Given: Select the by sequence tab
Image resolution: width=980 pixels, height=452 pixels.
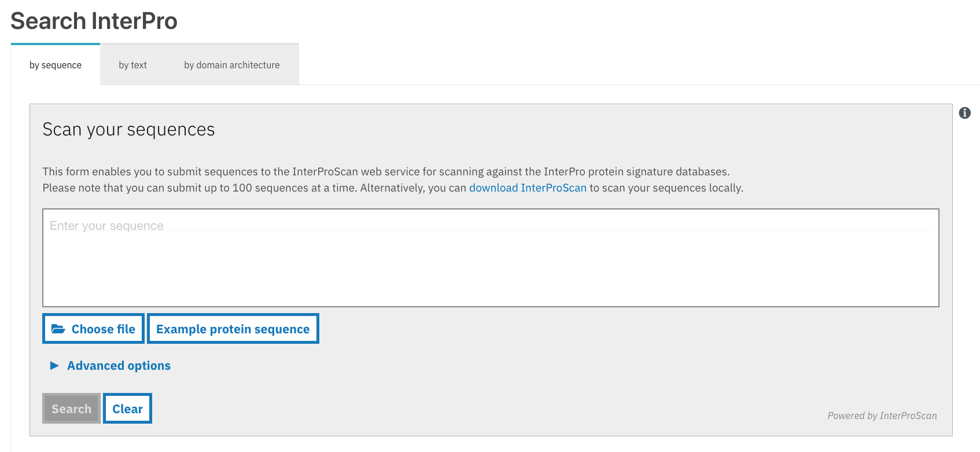Looking at the screenshot, I should click(x=56, y=65).
